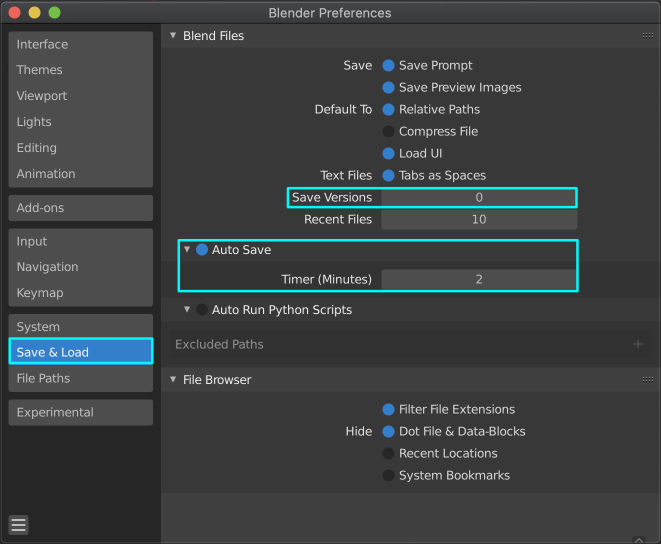Click the Timer (Minutes) field
This screenshot has height=544, width=661.
(479, 279)
